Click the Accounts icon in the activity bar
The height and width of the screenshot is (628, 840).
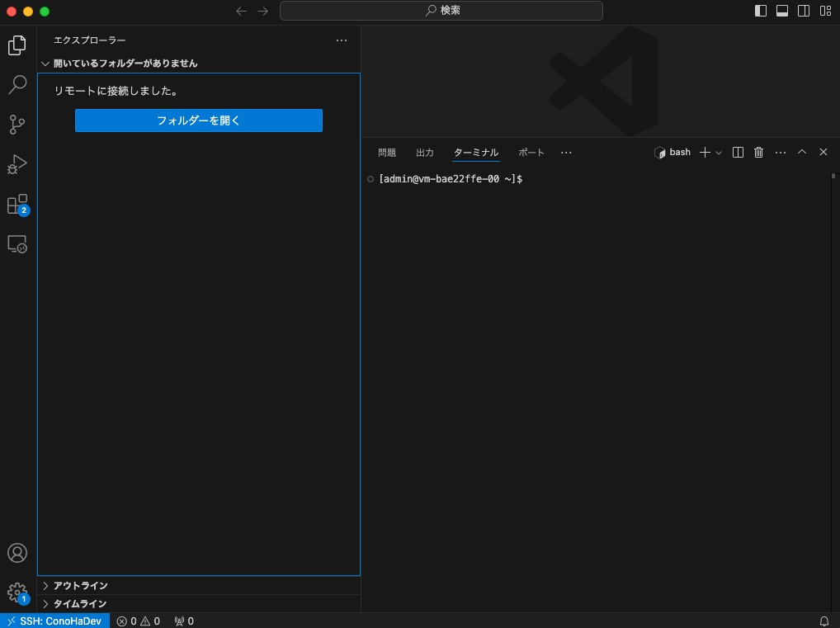point(17,553)
